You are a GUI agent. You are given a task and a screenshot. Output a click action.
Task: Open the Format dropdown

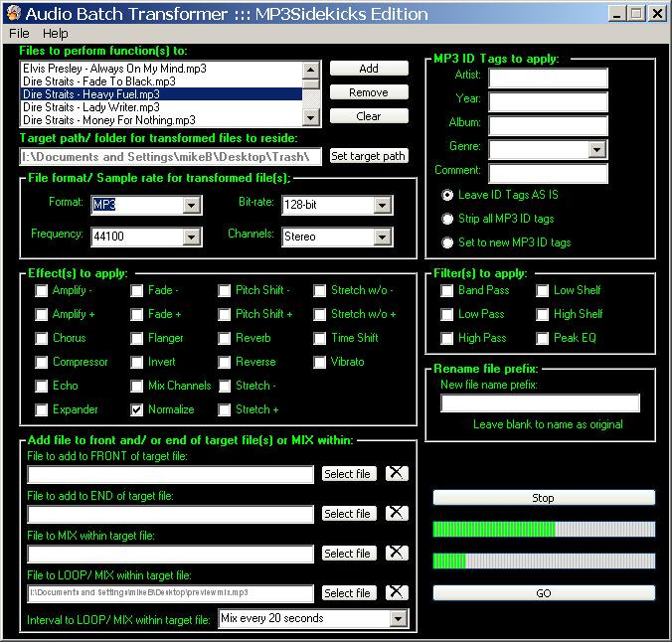coord(192,206)
